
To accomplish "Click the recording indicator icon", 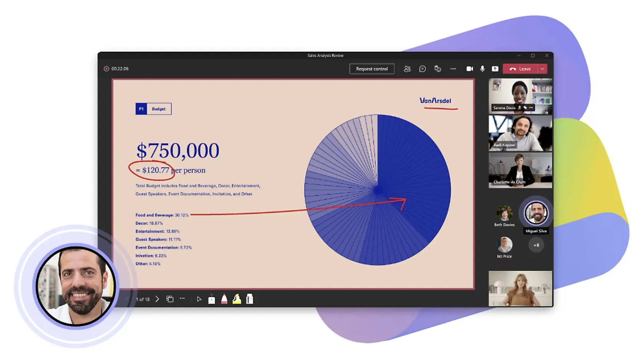I will click(x=106, y=69).
